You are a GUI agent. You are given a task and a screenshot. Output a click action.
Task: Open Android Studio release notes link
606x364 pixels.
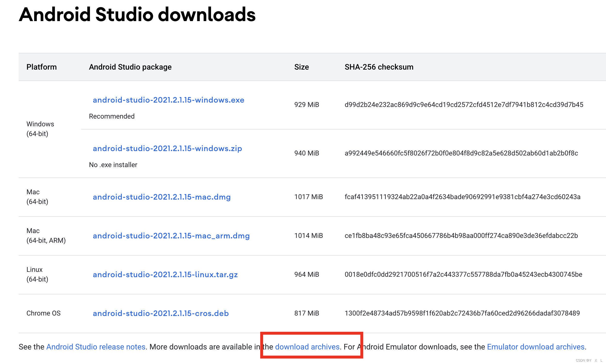(x=96, y=347)
